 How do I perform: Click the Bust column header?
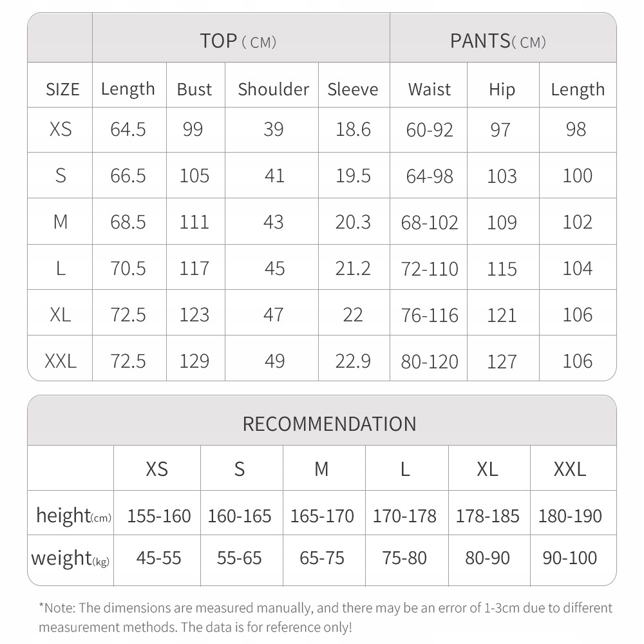194,89
